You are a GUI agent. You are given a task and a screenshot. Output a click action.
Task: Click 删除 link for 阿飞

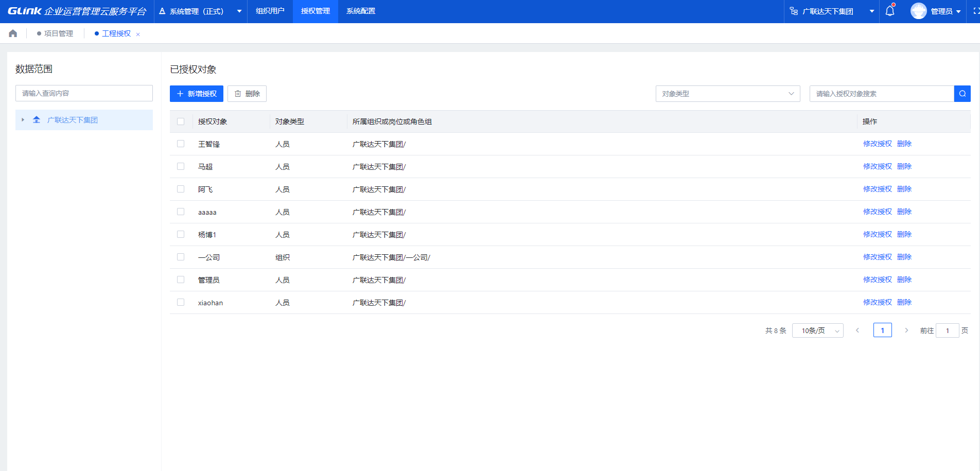pyautogui.click(x=904, y=189)
